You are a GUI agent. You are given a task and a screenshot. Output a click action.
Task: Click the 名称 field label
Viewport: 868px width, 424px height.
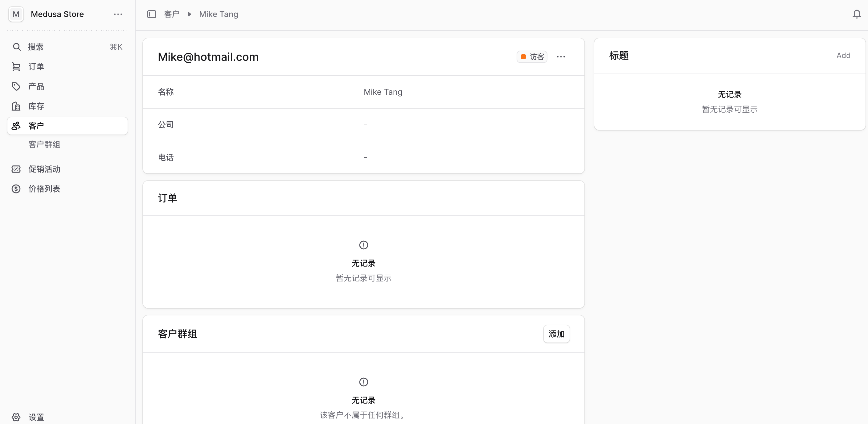[x=166, y=92]
